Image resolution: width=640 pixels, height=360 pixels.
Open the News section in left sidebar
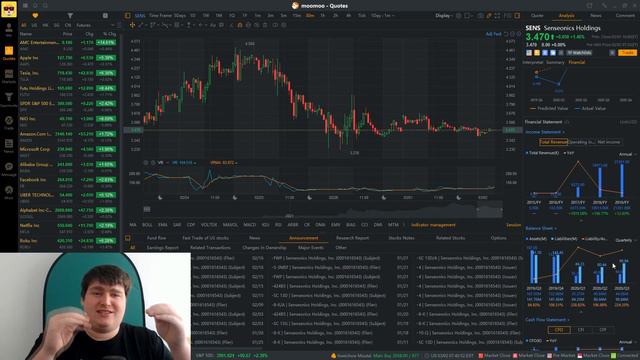coord(9,146)
